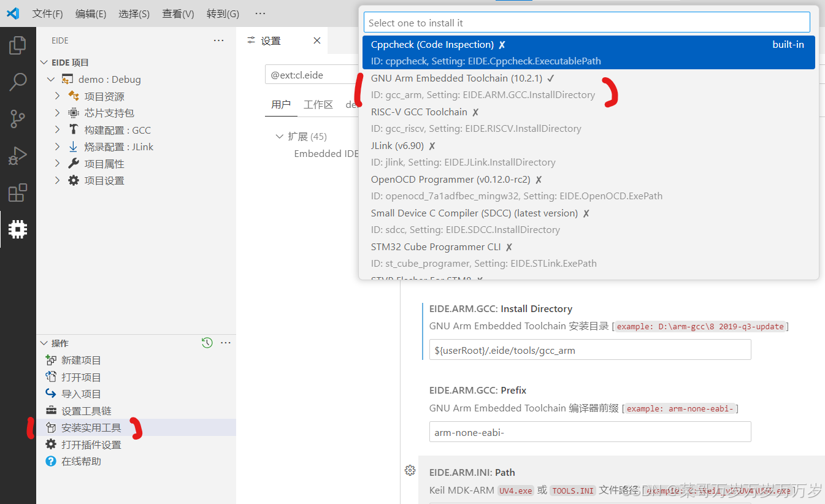Viewport: 825px width, 504px height.
Task: Switch to the 工作区 settings tab
Action: 318,105
